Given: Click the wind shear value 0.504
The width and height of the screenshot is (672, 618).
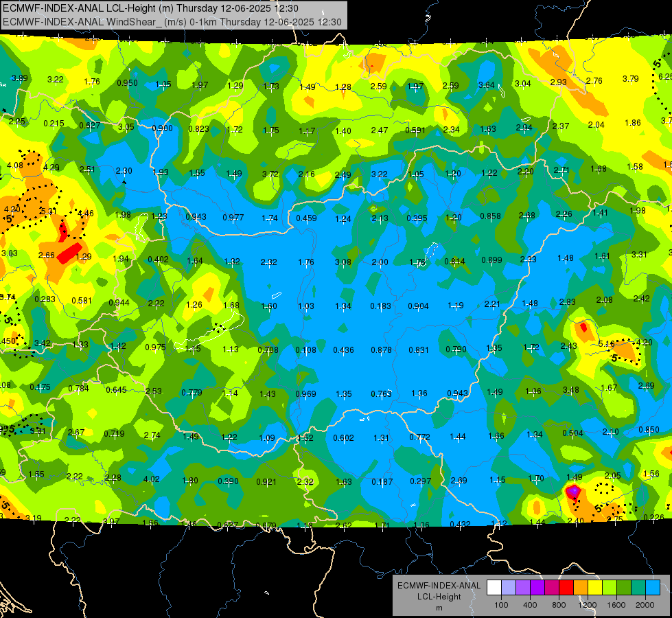Looking at the screenshot, I should [x=573, y=433].
